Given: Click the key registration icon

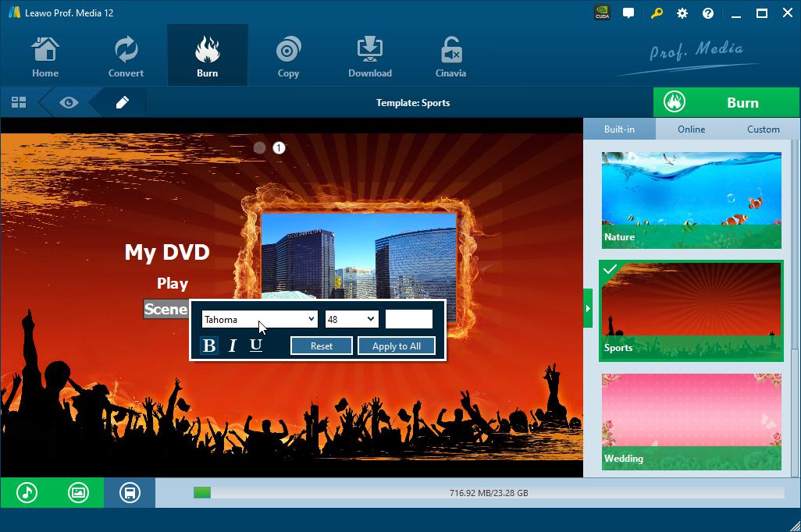Looking at the screenshot, I should pyautogui.click(x=657, y=13).
